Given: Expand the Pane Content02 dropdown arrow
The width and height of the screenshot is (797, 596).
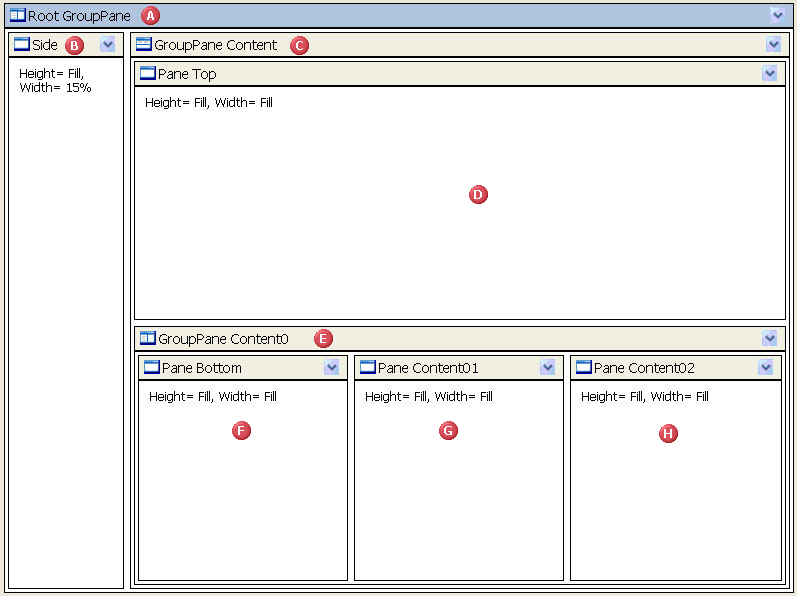Looking at the screenshot, I should (766, 368).
